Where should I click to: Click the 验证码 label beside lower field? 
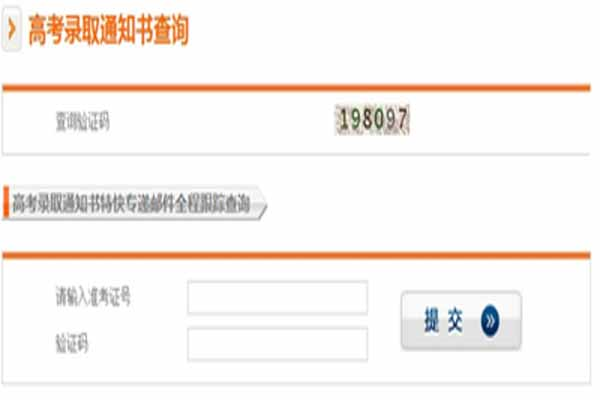[72, 343]
